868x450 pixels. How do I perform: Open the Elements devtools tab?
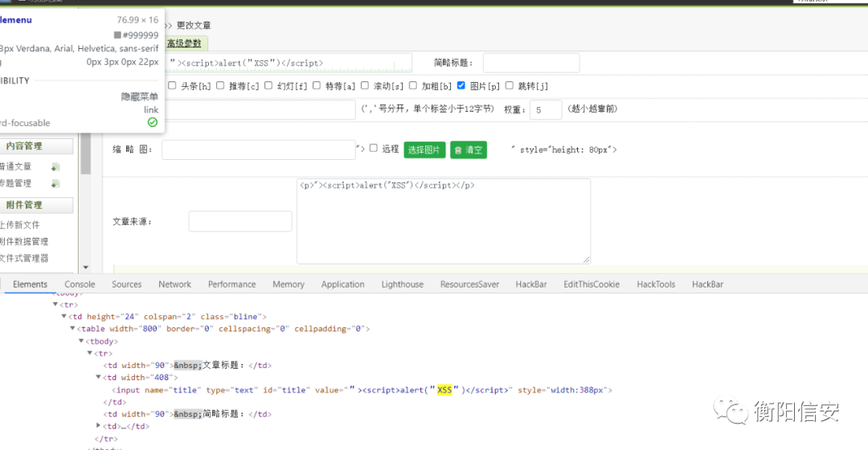30,284
